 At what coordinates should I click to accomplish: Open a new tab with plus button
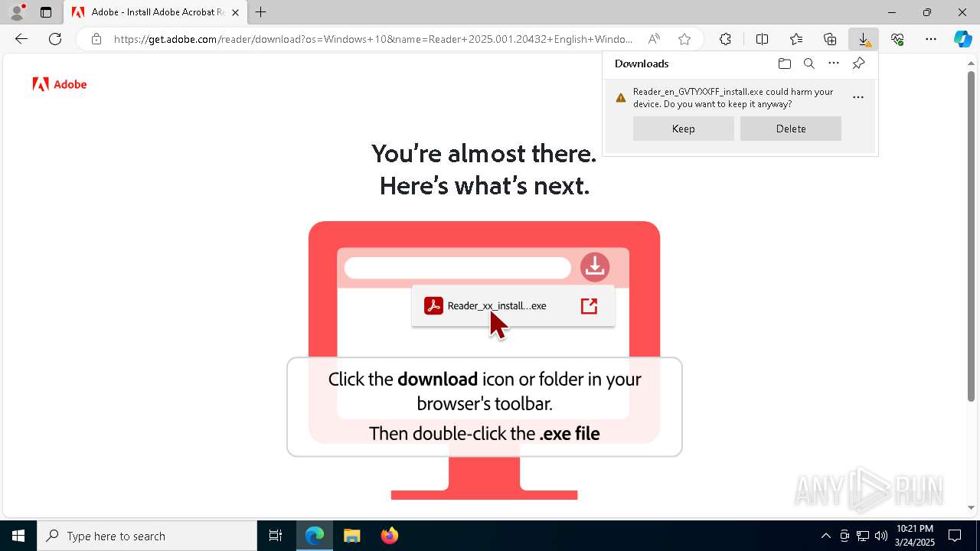coord(261,12)
